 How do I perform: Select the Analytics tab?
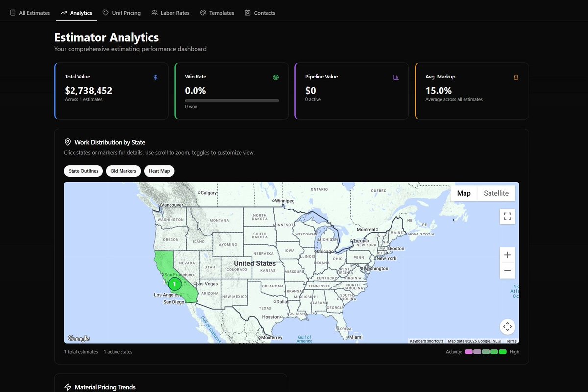(76, 13)
